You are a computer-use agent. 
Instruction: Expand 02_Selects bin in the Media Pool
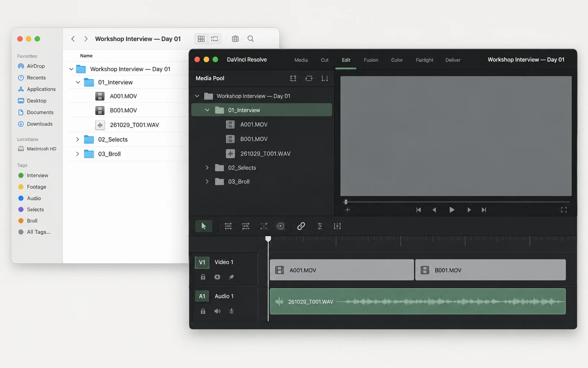[x=207, y=168]
